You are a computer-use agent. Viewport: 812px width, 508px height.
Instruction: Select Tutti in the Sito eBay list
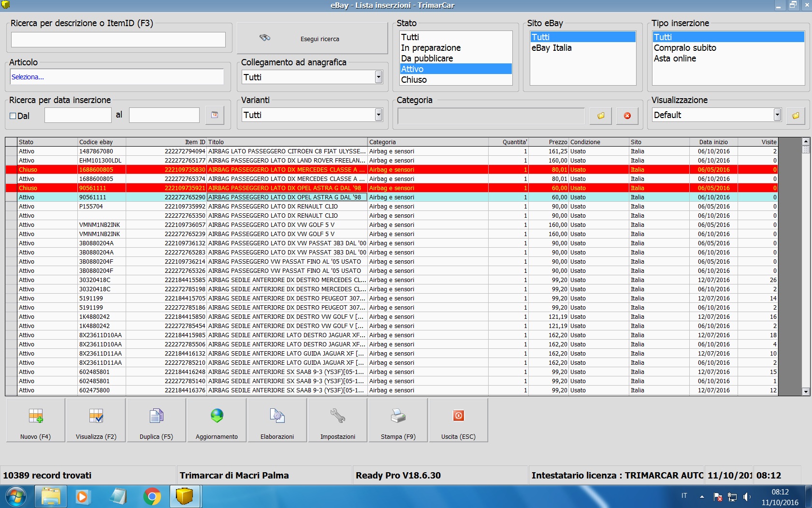(x=583, y=37)
